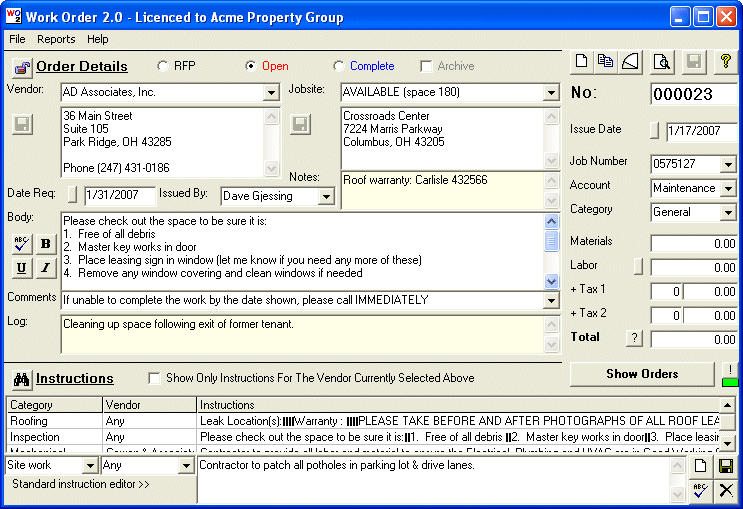Open print preview with magnifier icon
This screenshot has height=509, width=743.
660,61
